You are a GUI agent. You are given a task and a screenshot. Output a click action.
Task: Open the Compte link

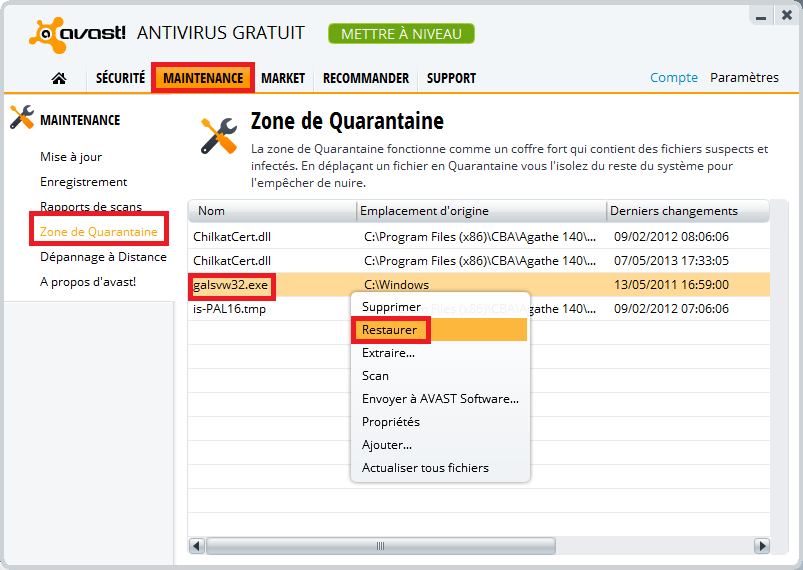tap(673, 77)
